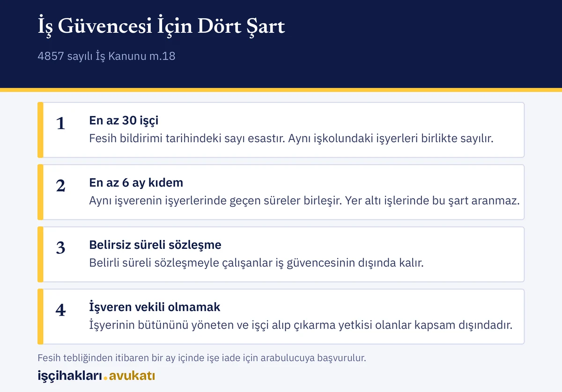
Task: Click the title "İş Güvencesi İçin Dört Şart"
Action: coord(161,26)
